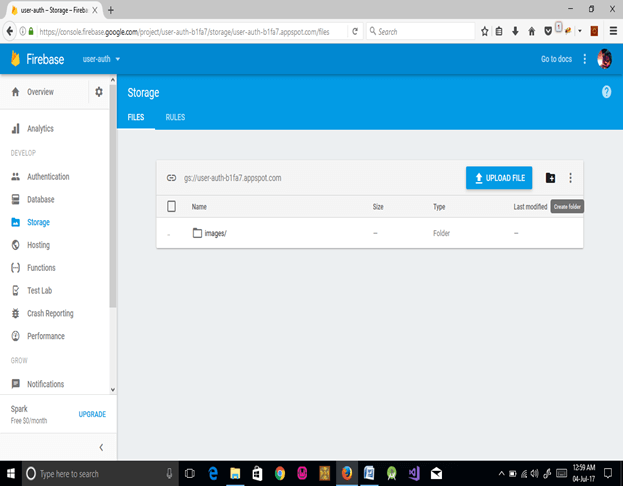Click the UPLOAD FILE button
Image resolution: width=623 pixels, height=486 pixels.
pyautogui.click(x=499, y=178)
